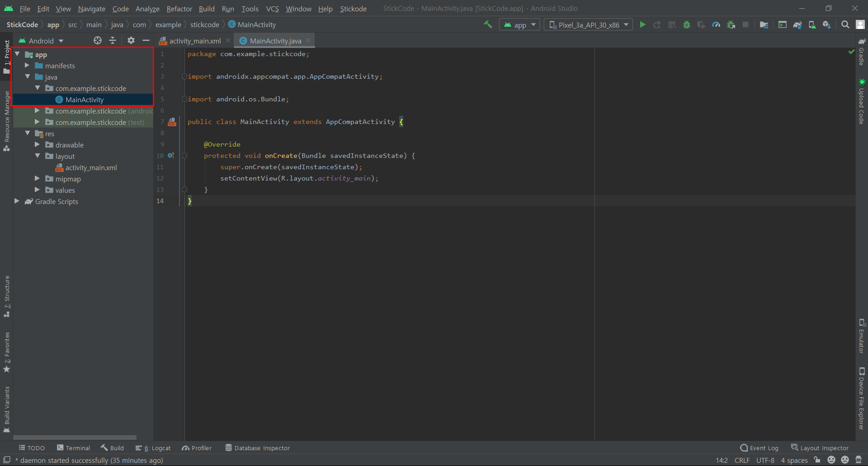Hide the Project panel with minus icon
This screenshot has height=466, width=868.
tap(146, 40)
